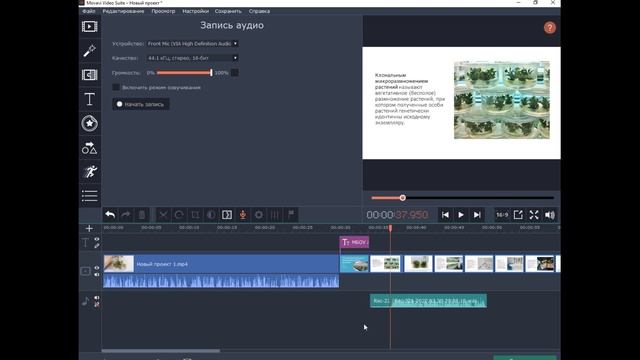Open the Audio properties equalizer icon
Viewport: 640px width, 360px height.
[275, 215]
